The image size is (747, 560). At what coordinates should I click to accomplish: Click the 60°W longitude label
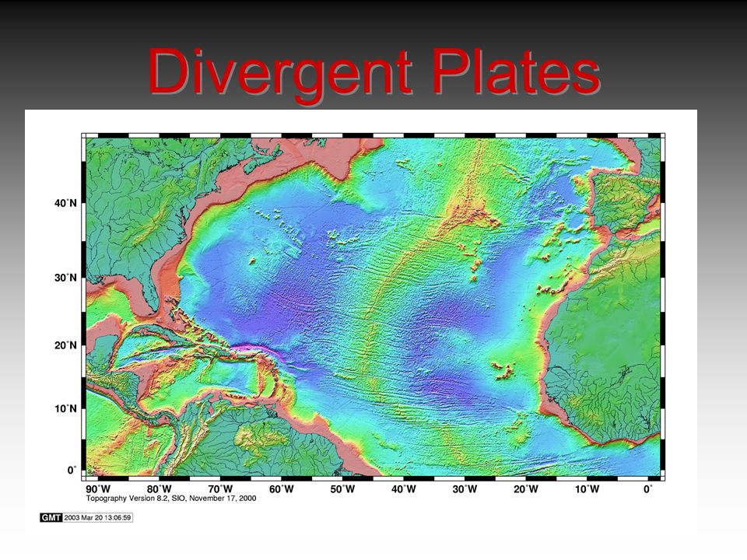(282, 489)
